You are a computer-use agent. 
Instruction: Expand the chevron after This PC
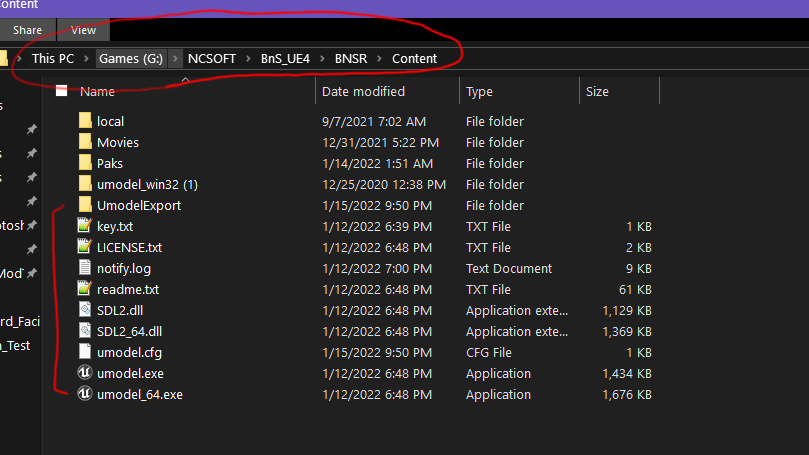86,58
